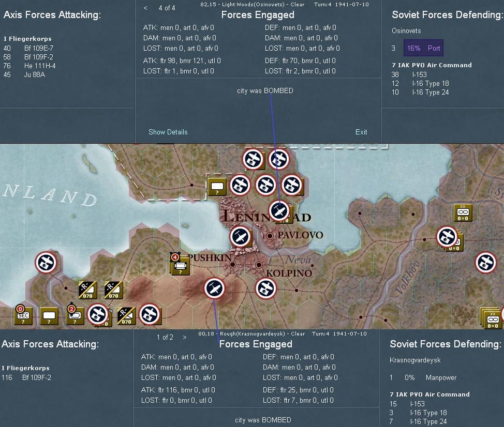Viewport: 504px width, 427px height.
Task: Click 'I-16 Type 18' row with 12 aircraft
Action: pyautogui.click(x=420, y=83)
